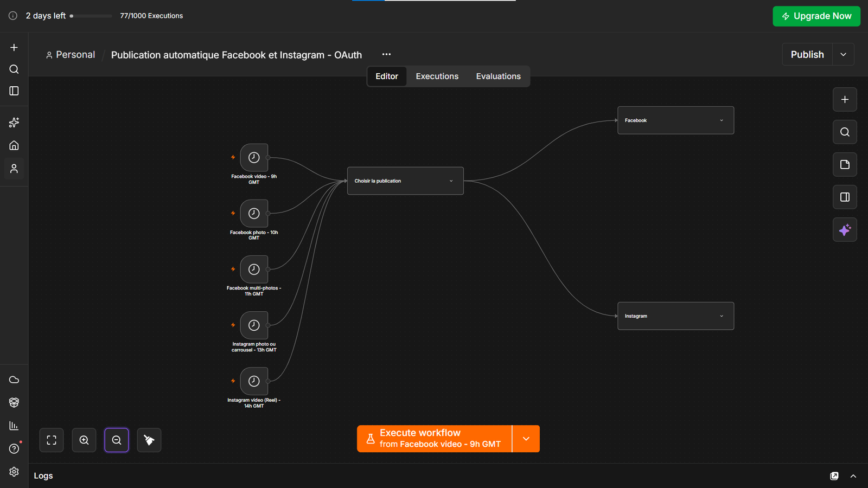Open the AI sparkle icon in left sidebar
868x488 pixels.
click(14, 123)
